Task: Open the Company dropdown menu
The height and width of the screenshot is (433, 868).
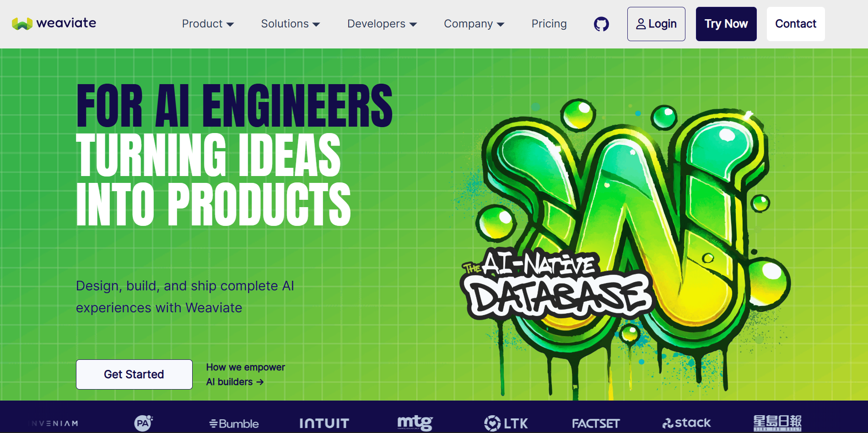Action: point(474,24)
